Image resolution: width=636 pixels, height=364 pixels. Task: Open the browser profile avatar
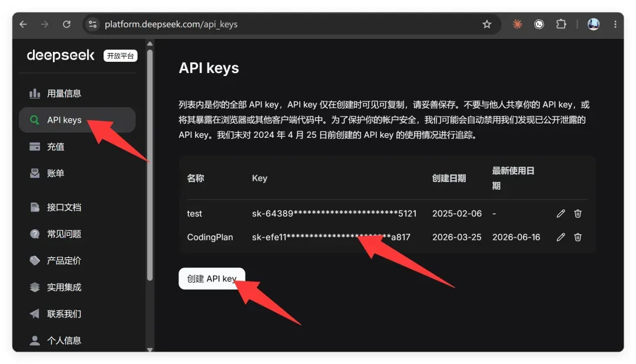click(x=594, y=24)
